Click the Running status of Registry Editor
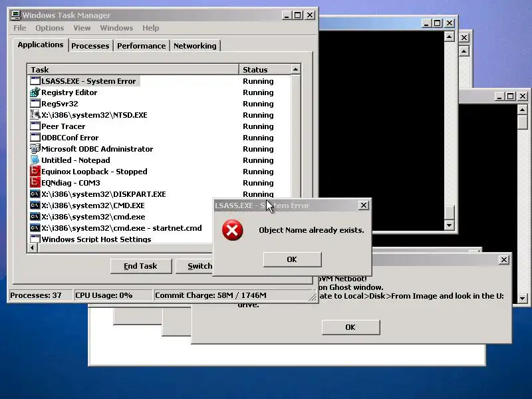Viewport: 532px width, 399px height. (258, 92)
